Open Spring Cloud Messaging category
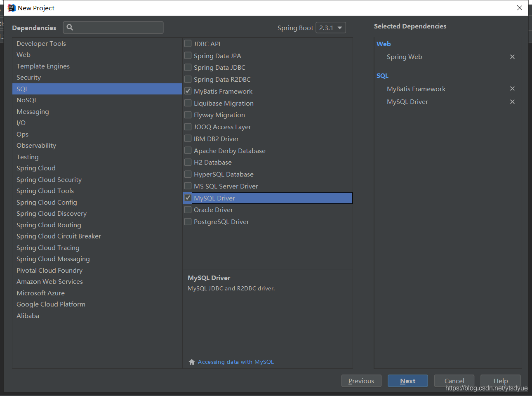Viewport: 532px width, 396px height. pos(97,259)
